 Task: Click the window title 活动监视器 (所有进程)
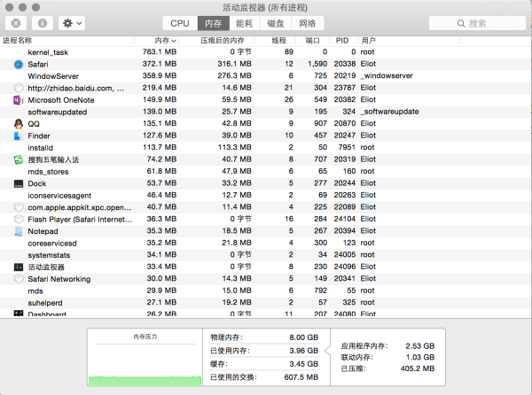tap(265, 7)
